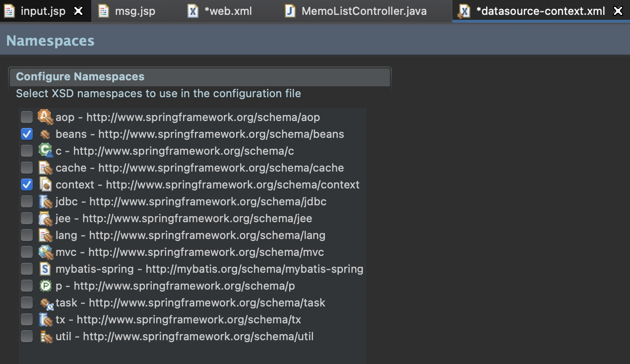The width and height of the screenshot is (630, 364).
Task: Click the context namespace icon
Action: tap(45, 184)
